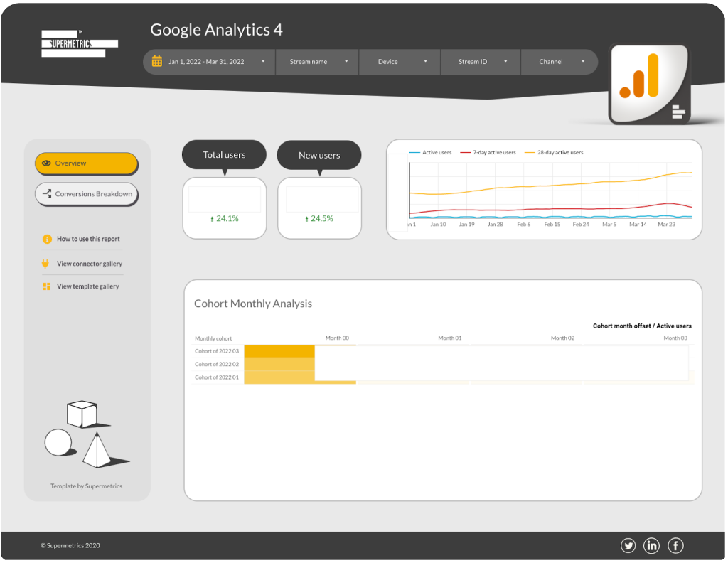The image size is (728, 563).
Task: Click the eye icon on Overview
Action: click(x=46, y=163)
